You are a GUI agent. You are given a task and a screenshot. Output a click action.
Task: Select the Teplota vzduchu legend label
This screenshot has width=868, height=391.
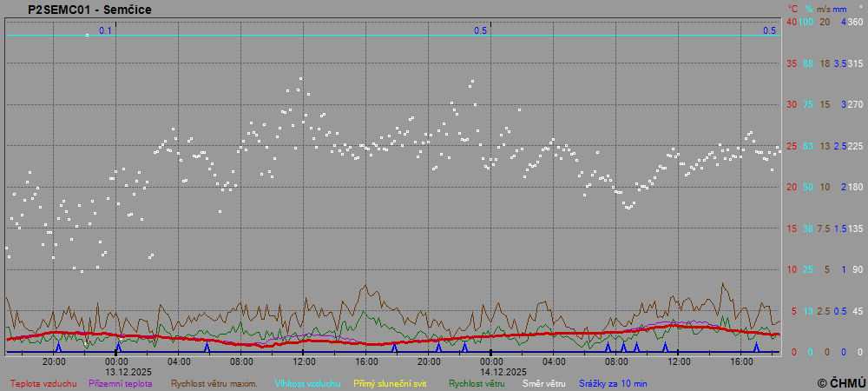tap(43, 383)
